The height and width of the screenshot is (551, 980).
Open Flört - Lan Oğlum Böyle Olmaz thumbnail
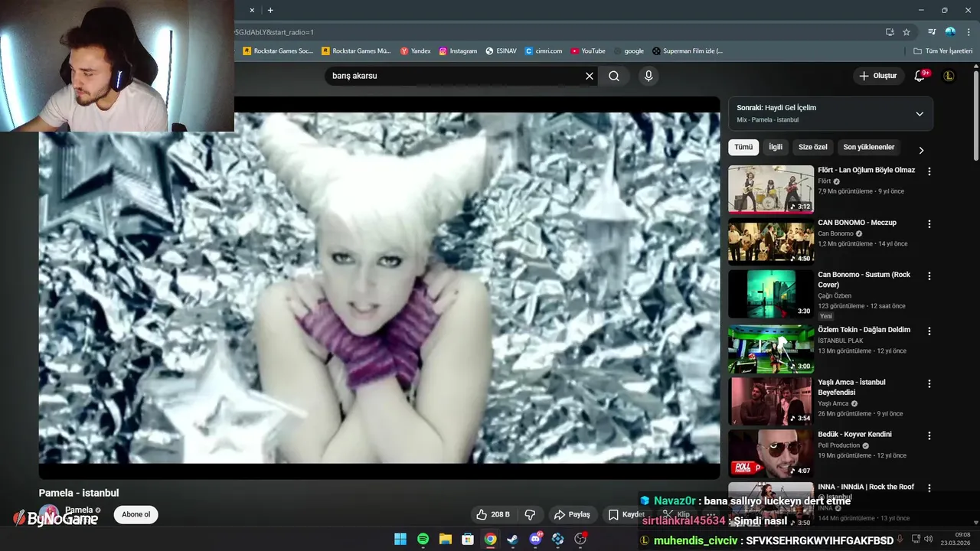(x=771, y=189)
